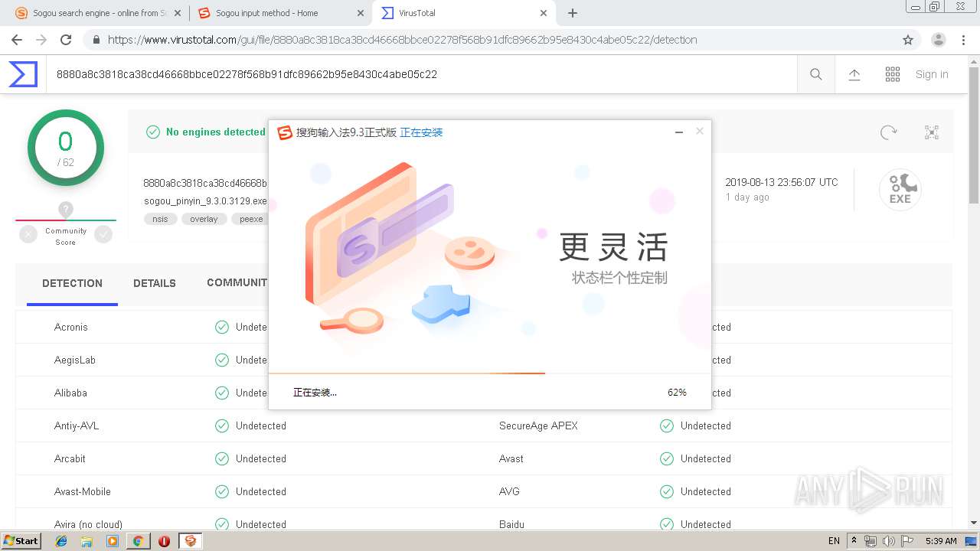The height and width of the screenshot is (551, 980).
Task: Reload the page
Action: pyautogui.click(x=66, y=40)
